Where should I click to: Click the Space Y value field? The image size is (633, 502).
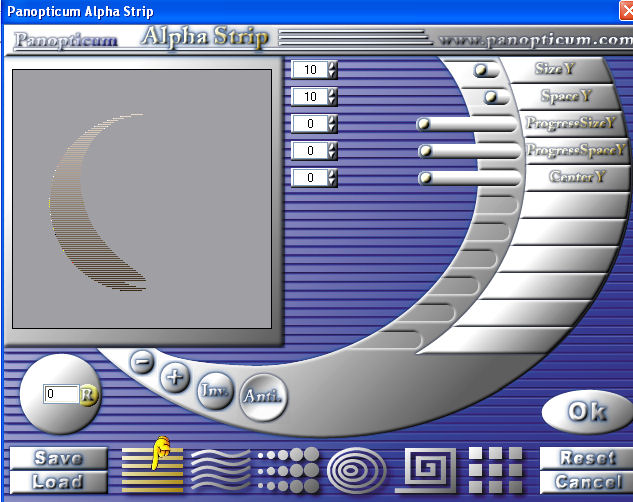click(x=310, y=97)
